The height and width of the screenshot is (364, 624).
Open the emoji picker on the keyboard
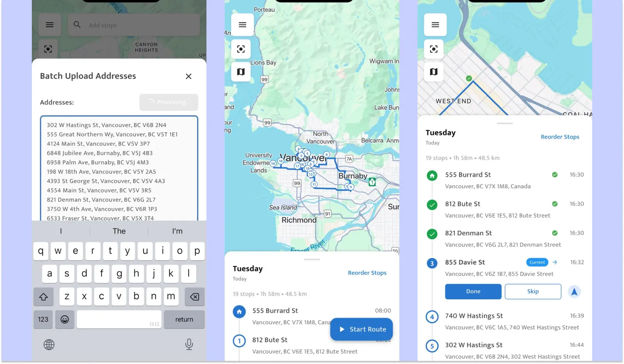64,319
